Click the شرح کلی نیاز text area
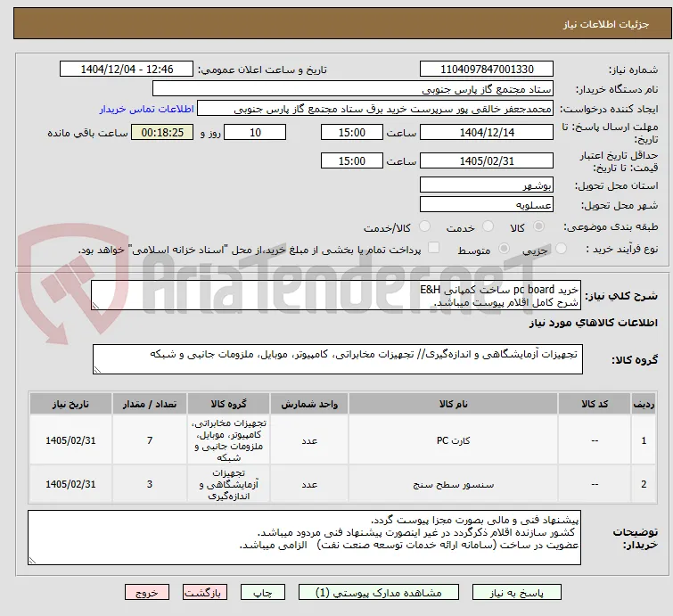Screen dimensions: 673x616 pos(336,295)
